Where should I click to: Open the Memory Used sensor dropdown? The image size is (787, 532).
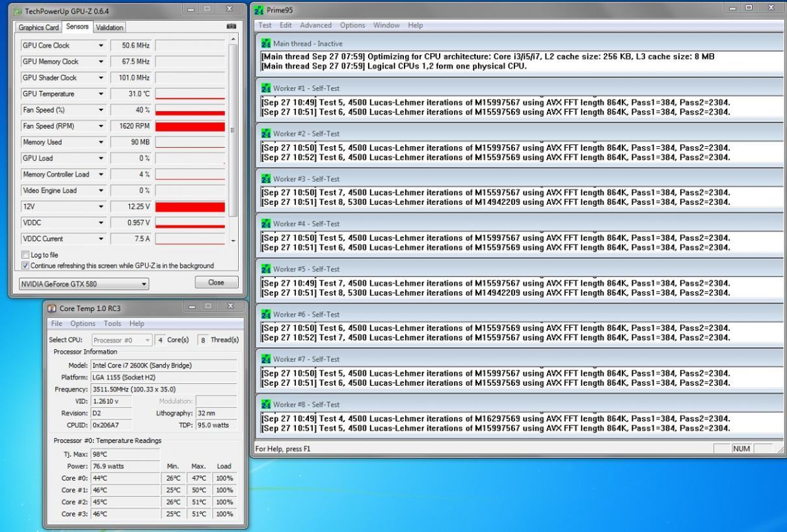tap(101, 142)
